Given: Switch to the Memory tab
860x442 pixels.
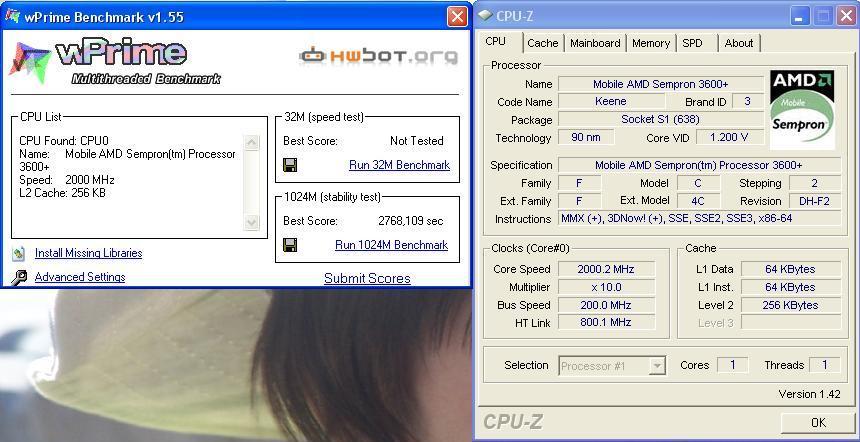Looking at the screenshot, I should tap(651, 43).
